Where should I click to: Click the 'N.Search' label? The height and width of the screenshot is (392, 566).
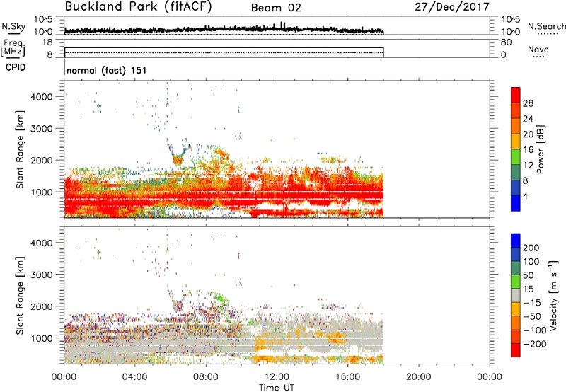click(547, 26)
